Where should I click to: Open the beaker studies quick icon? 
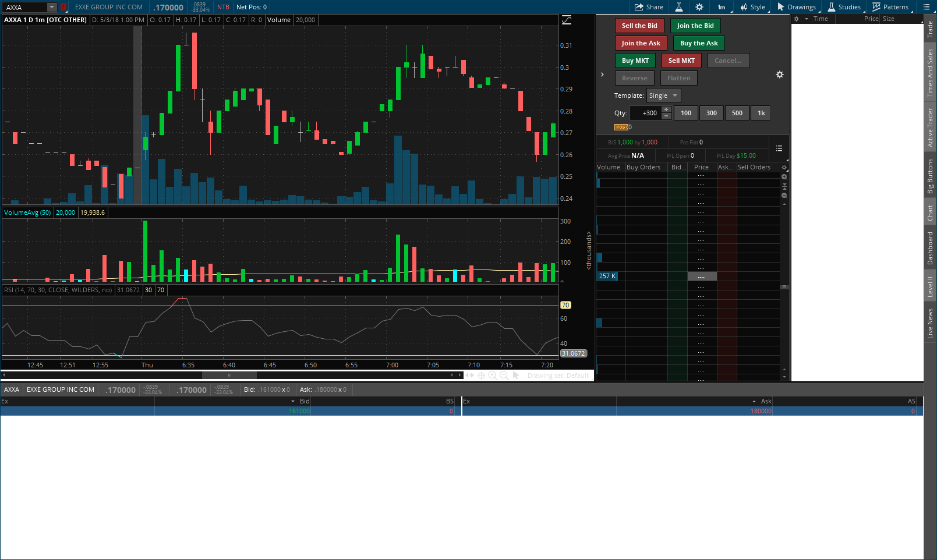pos(679,7)
